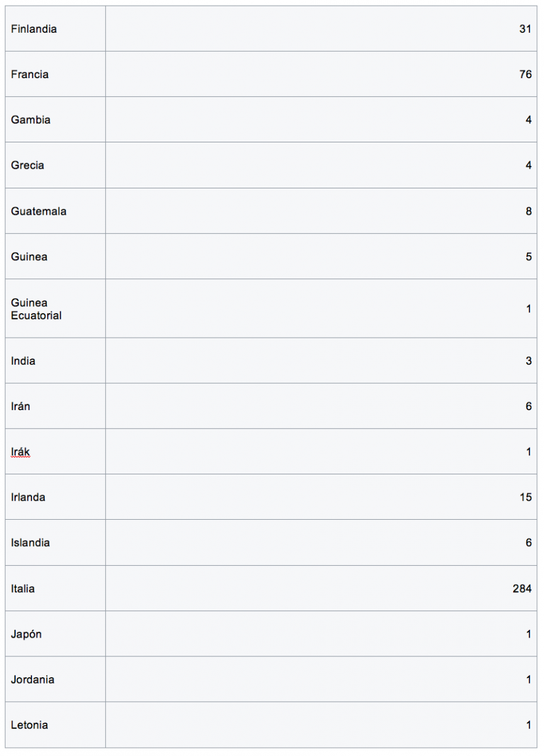
Task: Select the Guinea Ecuatorial cell
Action: [x=36, y=309]
